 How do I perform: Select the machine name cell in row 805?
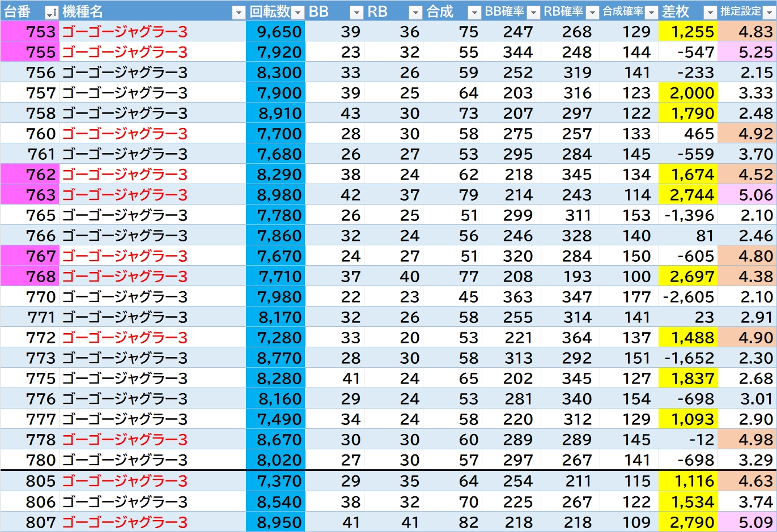pos(152,481)
